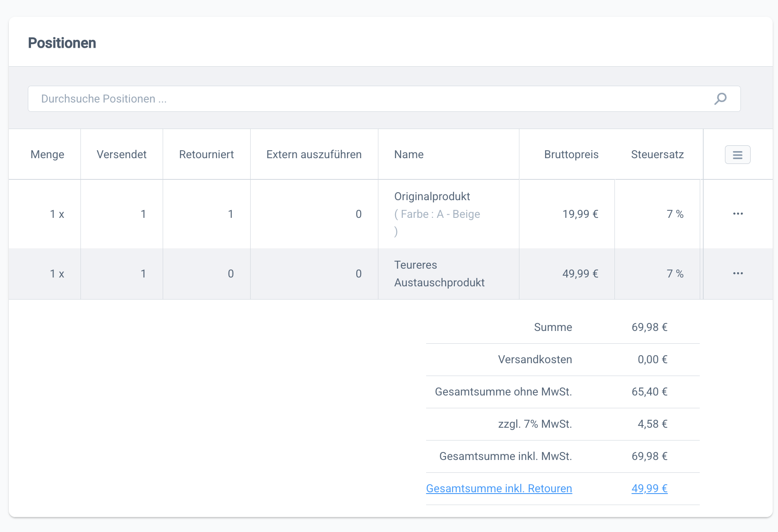778x532 pixels.
Task: Click the 49,99 € gross price in table
Action: (580, 274)
